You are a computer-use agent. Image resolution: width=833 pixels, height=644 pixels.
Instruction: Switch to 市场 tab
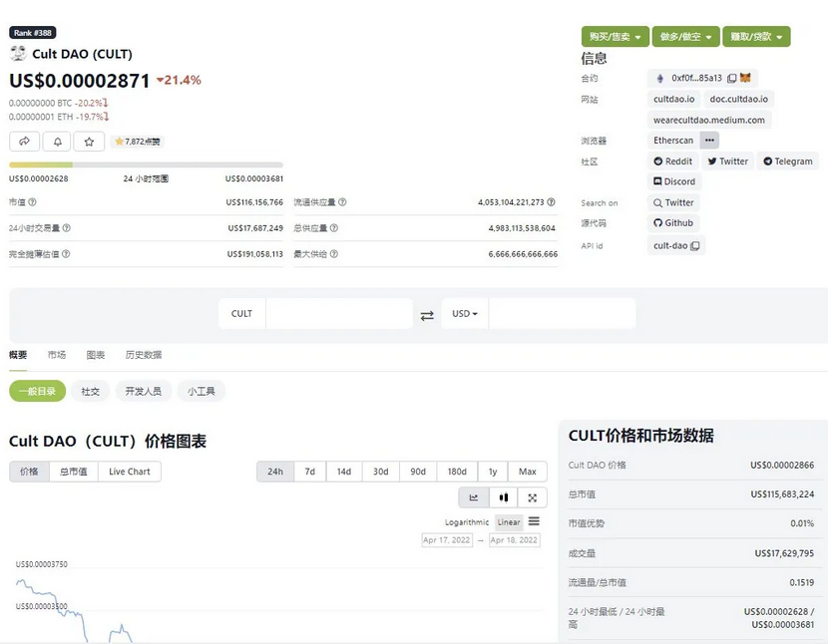click(x=57, y=355)
